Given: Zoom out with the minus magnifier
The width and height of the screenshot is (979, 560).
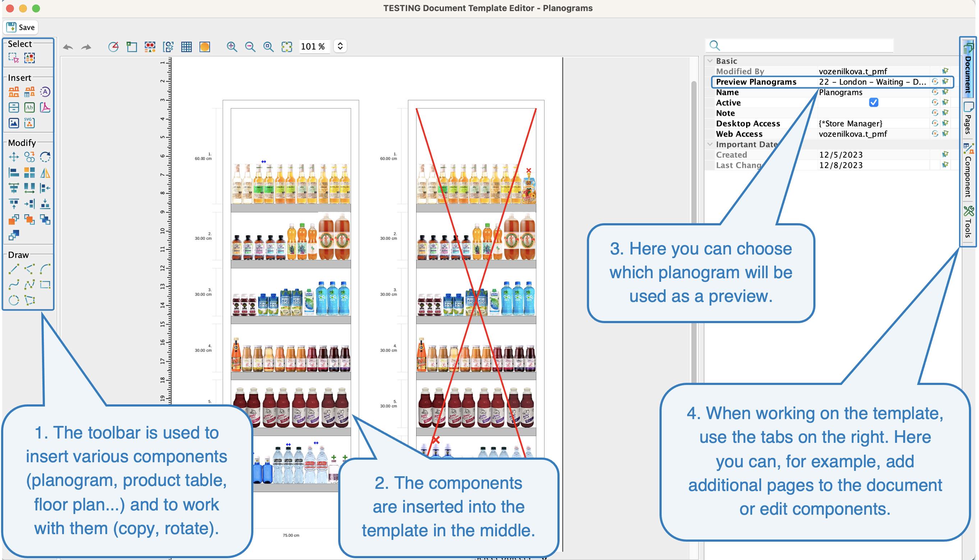Looking at the screenshot, I should pyautogui.click(x=251, y=47).
